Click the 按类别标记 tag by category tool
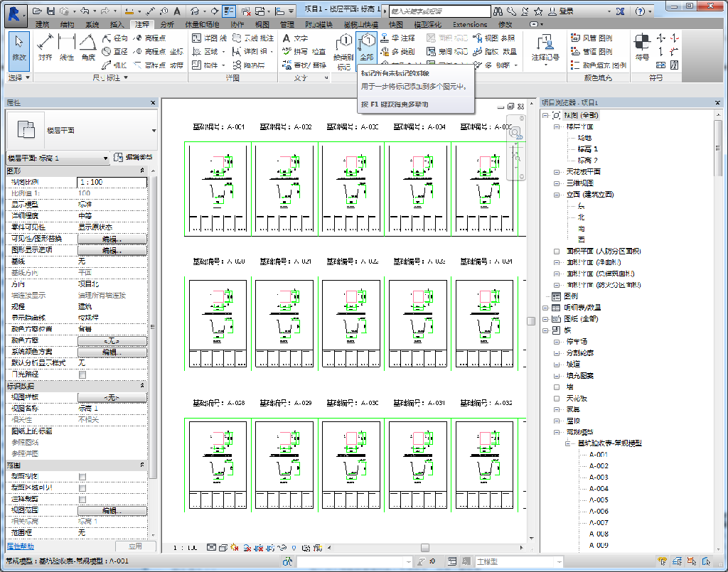 tap(343, 51)
